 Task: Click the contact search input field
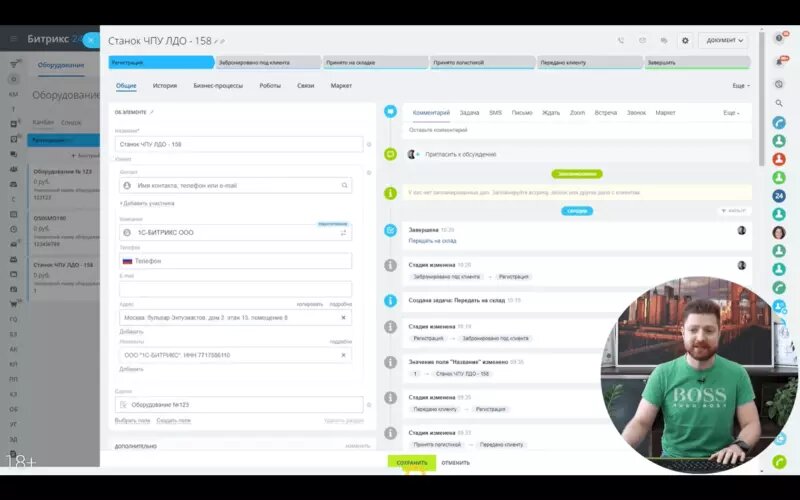pyautogui.click(x=235, y=186)
